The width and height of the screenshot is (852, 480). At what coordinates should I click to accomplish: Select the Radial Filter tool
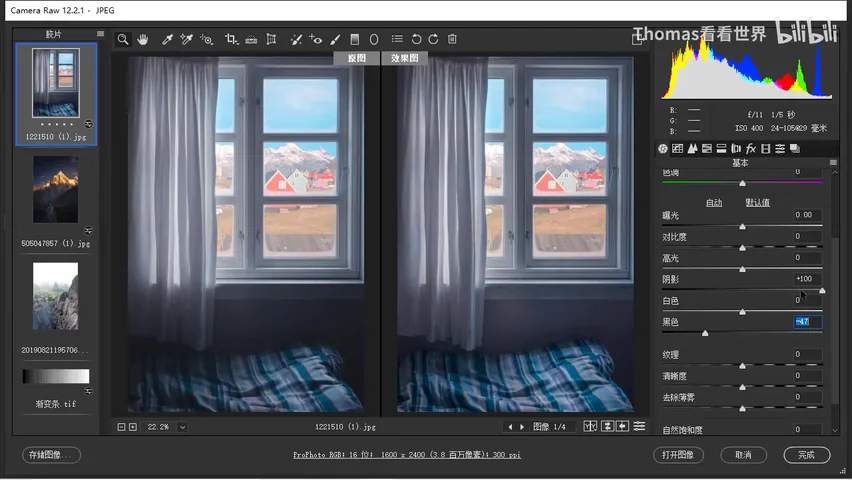point(374,39)
